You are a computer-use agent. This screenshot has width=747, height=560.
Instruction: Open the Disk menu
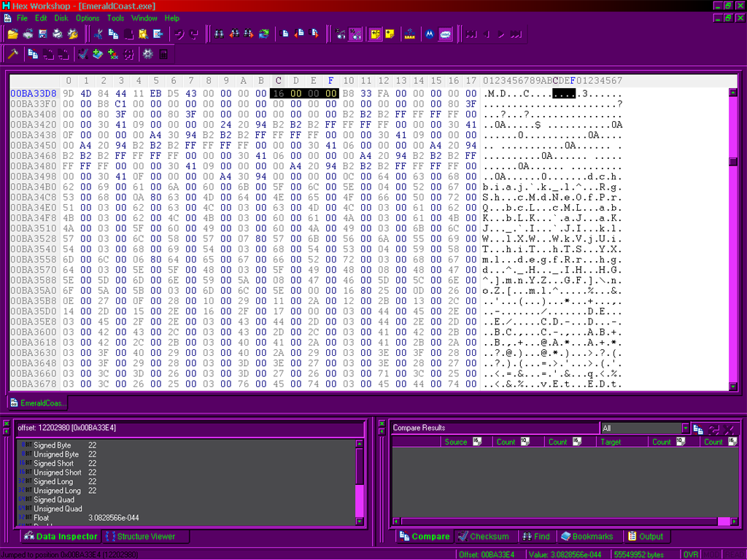tap(61, 18)
